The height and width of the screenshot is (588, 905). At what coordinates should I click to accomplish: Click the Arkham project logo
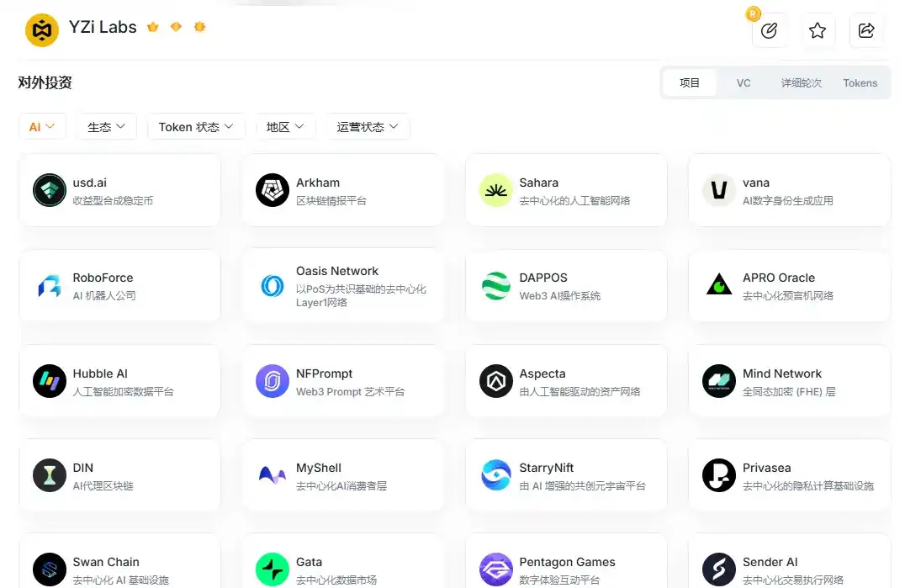[272, 190]
